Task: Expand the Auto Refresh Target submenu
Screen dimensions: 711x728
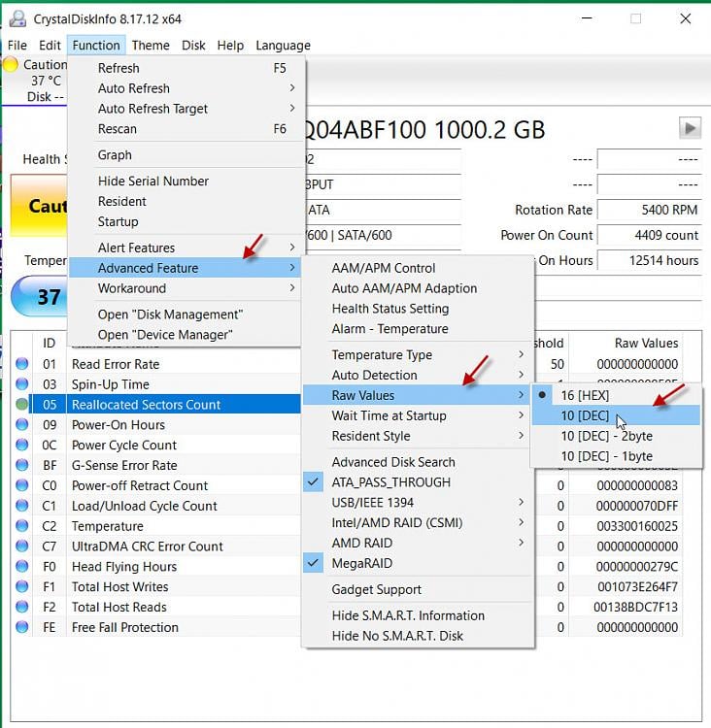Action: 185,109
